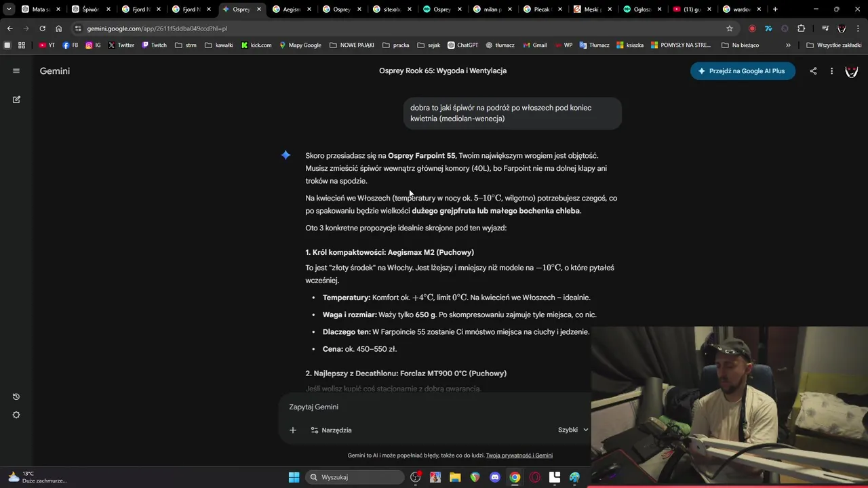Image resolution: width=868 pixels, height=488 pixels.
Task: Click the Chrome home button
Action: [58, 28]
